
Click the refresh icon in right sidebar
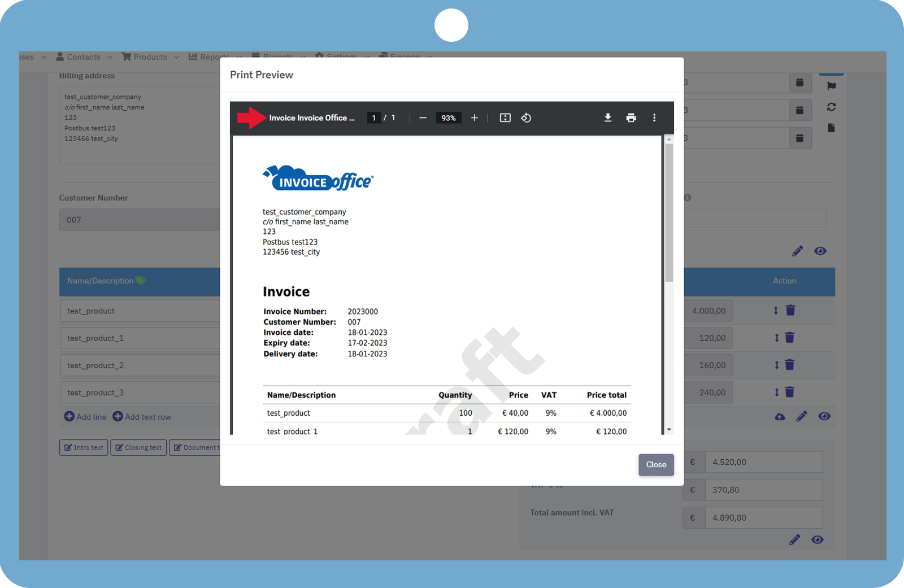(831, 107)
